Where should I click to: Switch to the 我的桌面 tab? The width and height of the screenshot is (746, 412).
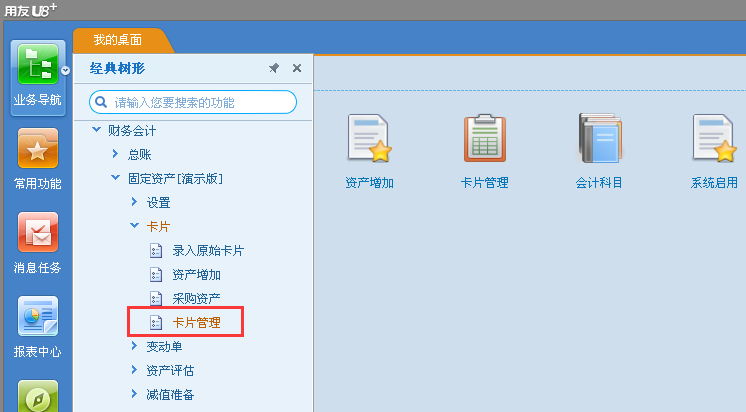(118, 40)
